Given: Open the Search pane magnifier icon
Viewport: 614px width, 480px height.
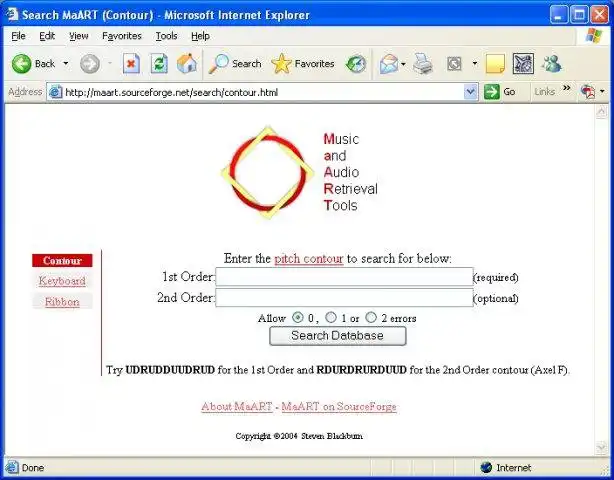Looking at the screenshot, I should pos(218,64).
